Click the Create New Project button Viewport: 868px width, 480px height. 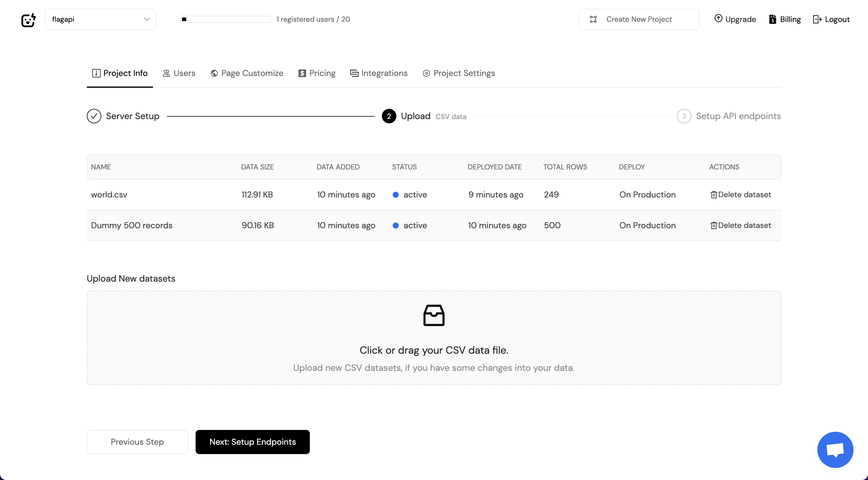(639, 19)
